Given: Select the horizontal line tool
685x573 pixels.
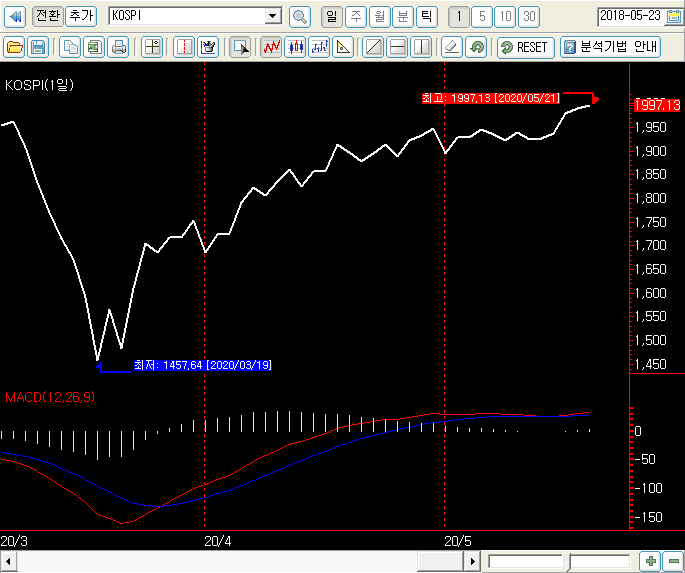Looking at the screenshot, I should [397, 47].
